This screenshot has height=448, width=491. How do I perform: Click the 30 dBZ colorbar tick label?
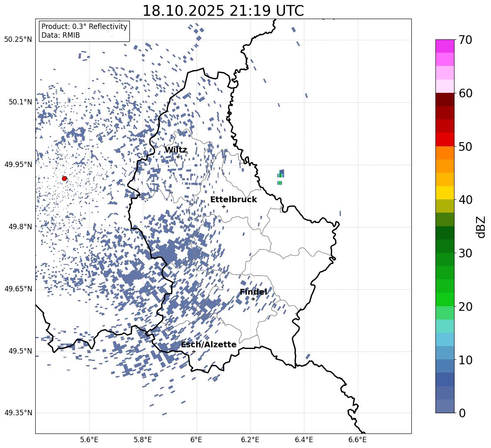[x=465, y=253]
